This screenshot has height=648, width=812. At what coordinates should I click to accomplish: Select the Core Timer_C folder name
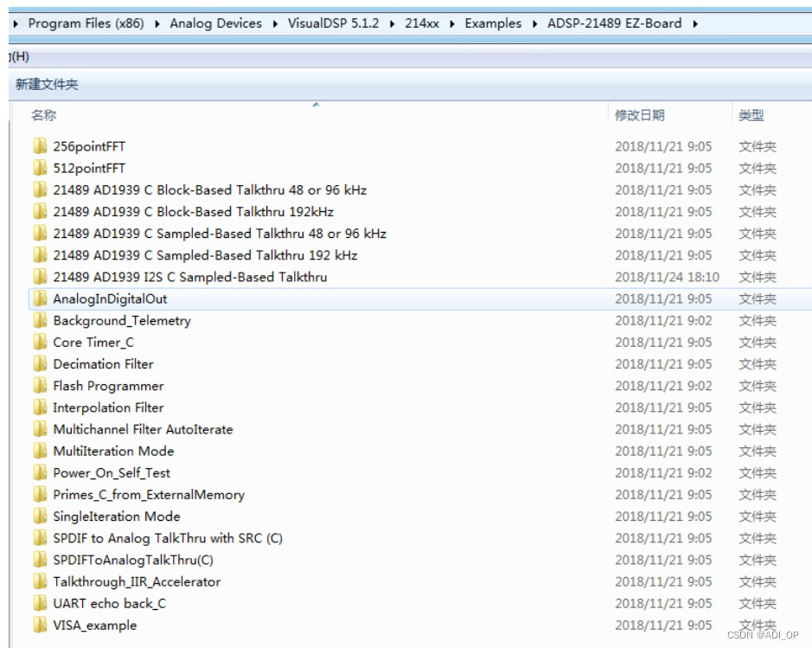[x=93, y=343]
